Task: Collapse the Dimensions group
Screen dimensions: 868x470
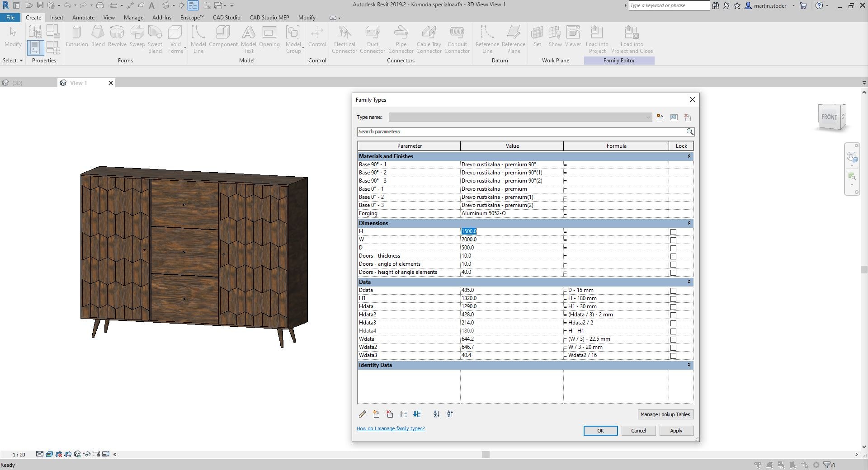Action: (x=689, y=223)
